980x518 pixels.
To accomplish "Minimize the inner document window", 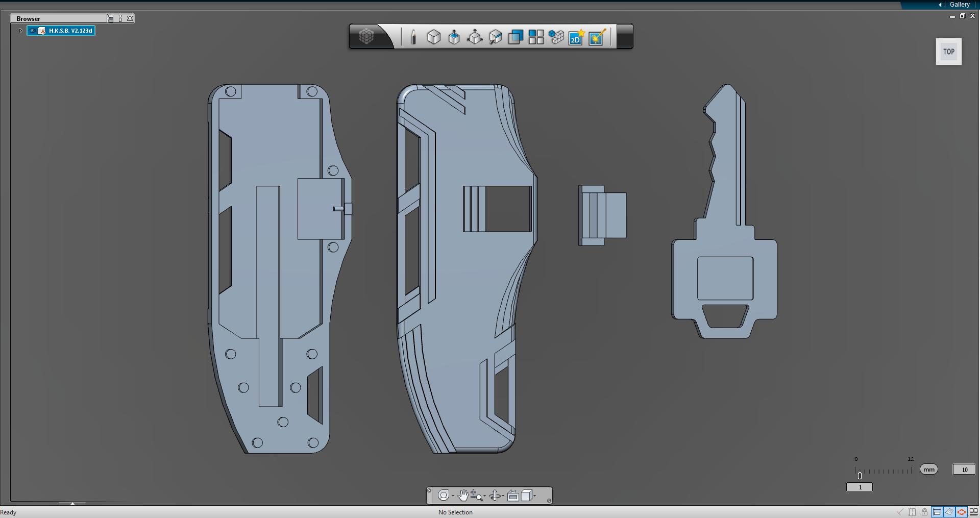I will point(952,16).
